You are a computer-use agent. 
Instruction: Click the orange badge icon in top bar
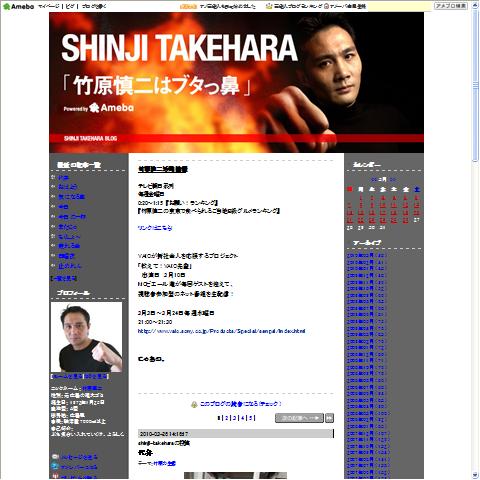(x=188, y=6)
